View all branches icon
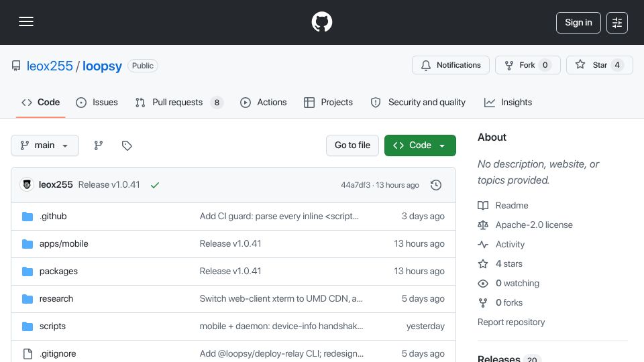This screenshot has width=644, height=362. pos(98,145)
